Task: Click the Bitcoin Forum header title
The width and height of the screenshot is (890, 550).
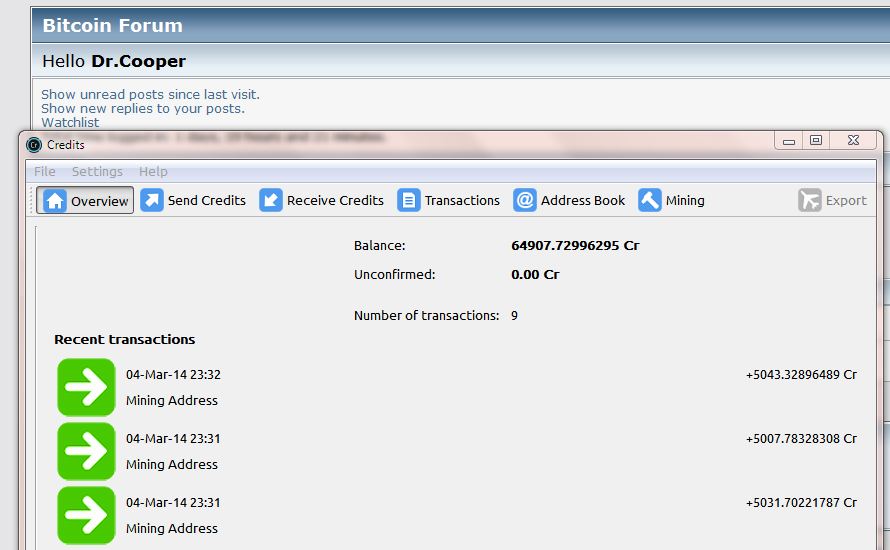Action: point(112,25)
